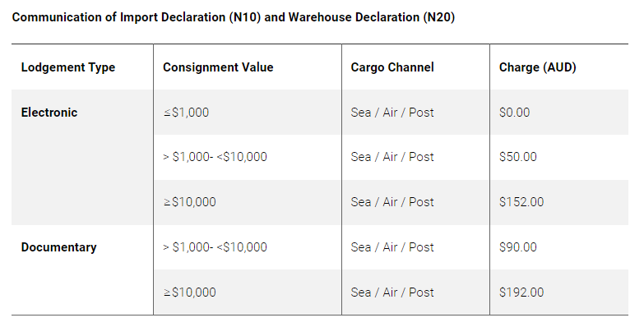Select the $152.00 charge value
Image resolution: width=644 pixels, height=327 pixels.
[521, 202]
